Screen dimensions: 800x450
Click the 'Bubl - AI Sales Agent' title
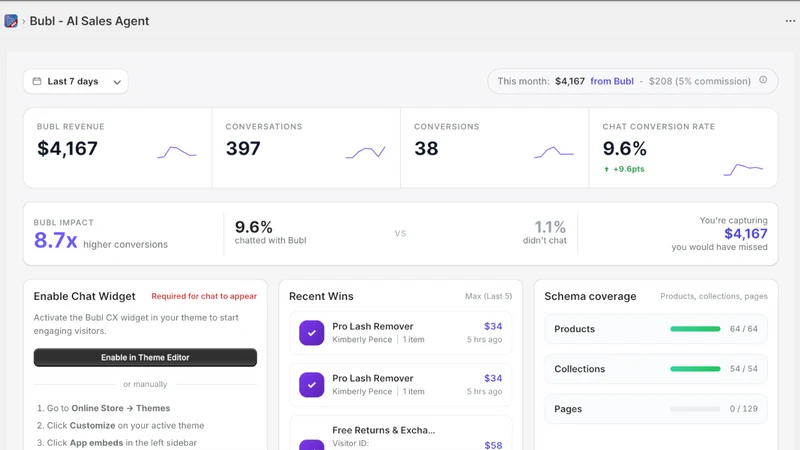[x=89, y=21]
